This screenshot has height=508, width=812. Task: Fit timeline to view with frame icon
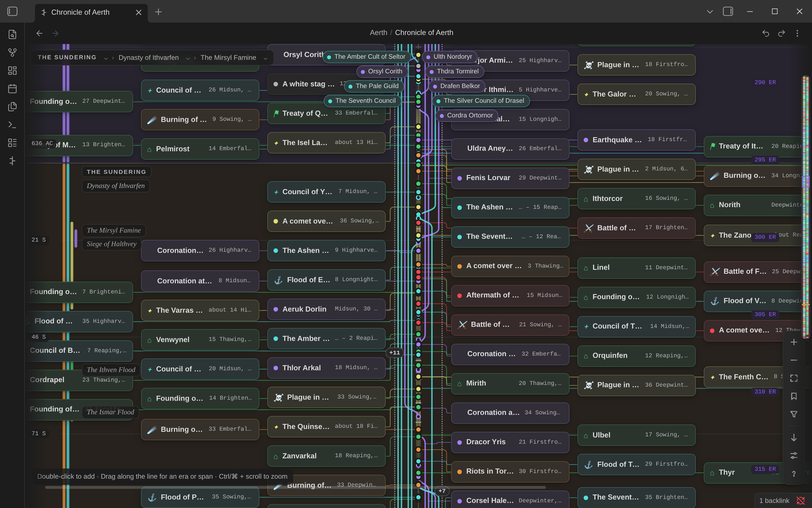pyautogui.click(x=794, y=378)
